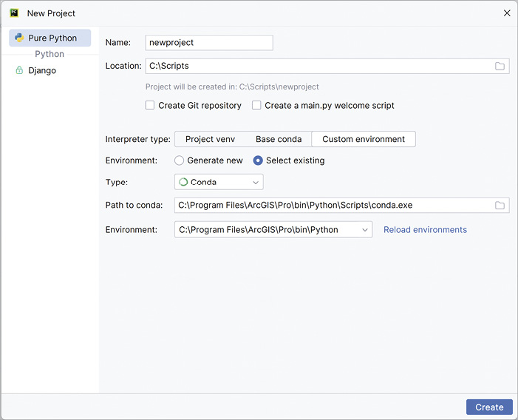This screenshot has width=518, height=420.
Task: Select Django project type in sidebar
Action: point(42,70)
